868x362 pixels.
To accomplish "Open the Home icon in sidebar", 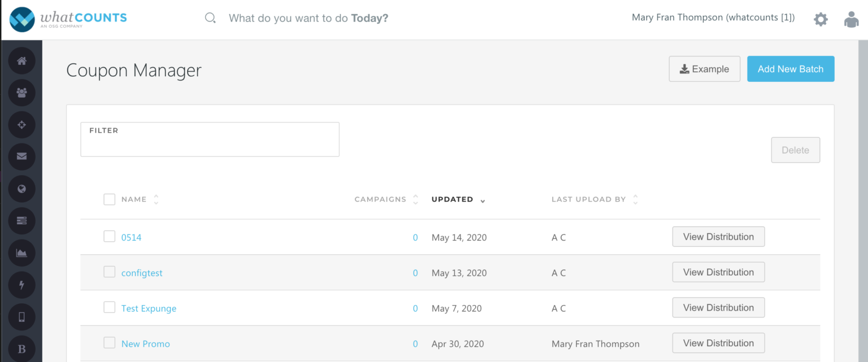I will (x=22, y=61).
